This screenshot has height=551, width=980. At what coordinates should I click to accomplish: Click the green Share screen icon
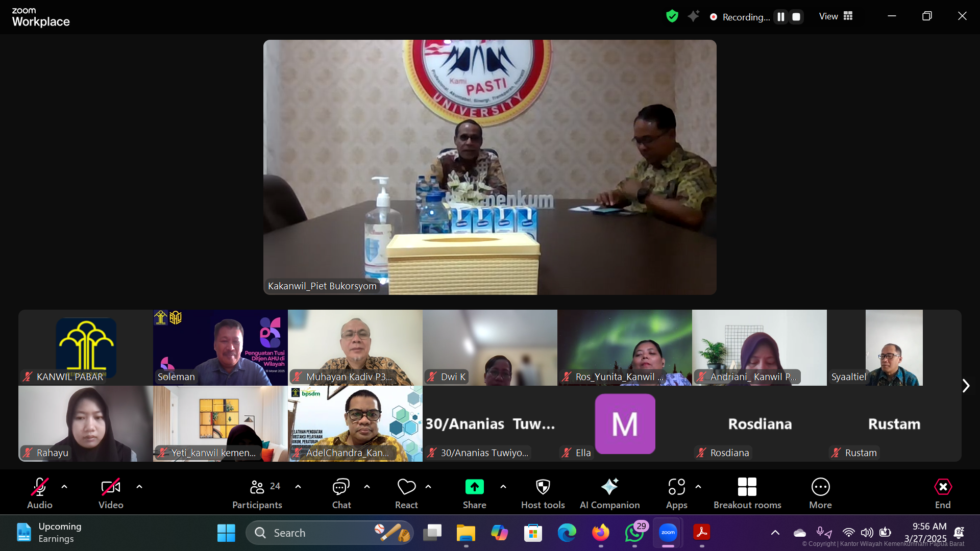click(474, 487)
